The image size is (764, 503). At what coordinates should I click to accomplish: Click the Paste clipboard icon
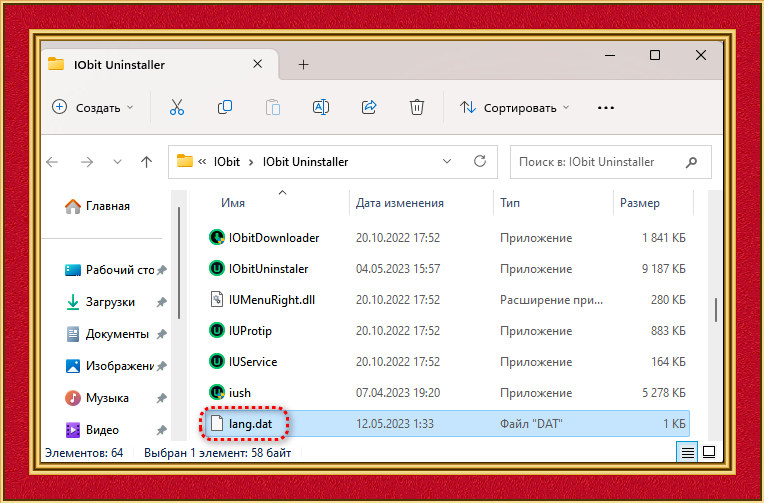[x=273, y=107]
